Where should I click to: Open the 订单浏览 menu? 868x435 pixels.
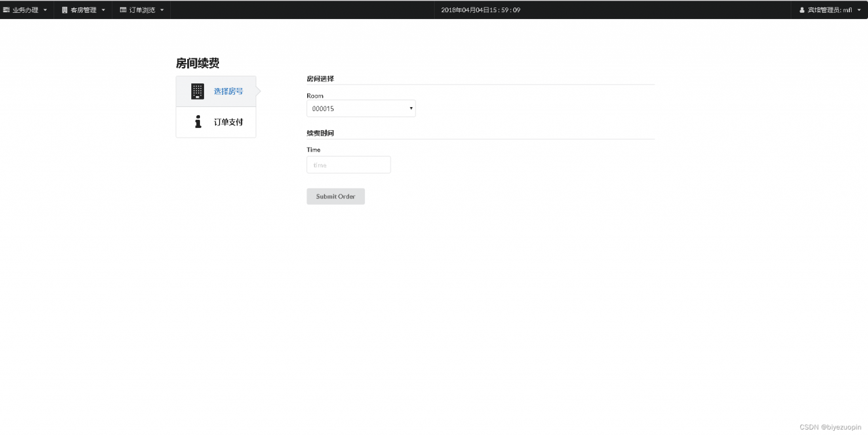pos(141,10)
